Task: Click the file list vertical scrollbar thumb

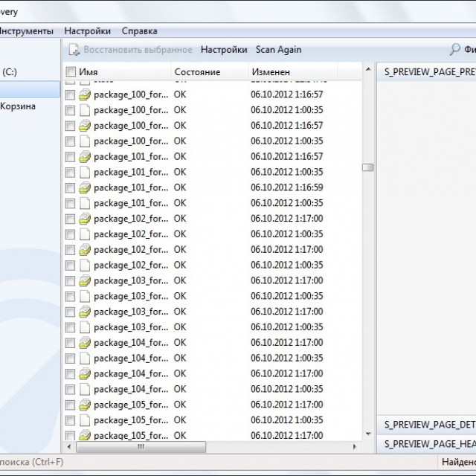Action: [x=367, y=167]
